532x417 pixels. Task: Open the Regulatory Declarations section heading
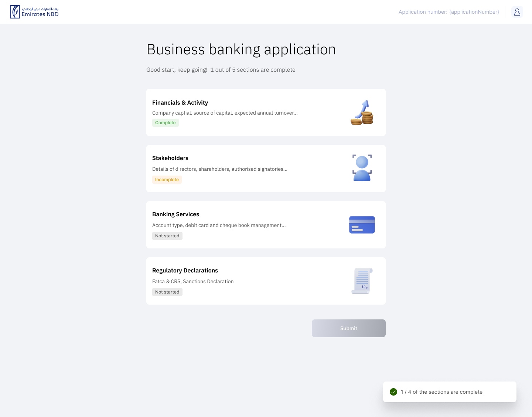[185, 271]
